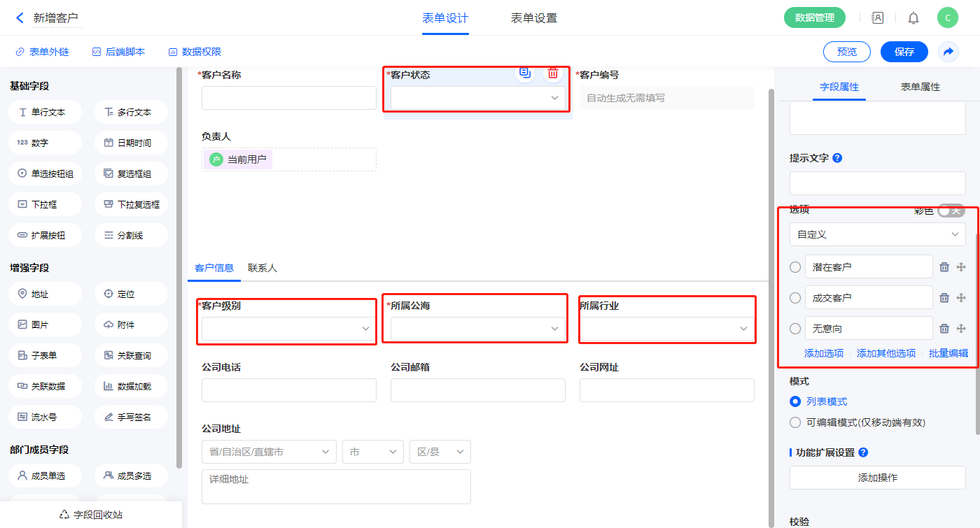Open the 自定义 options source dropdown
980x528 pixels.
(877, 235)
